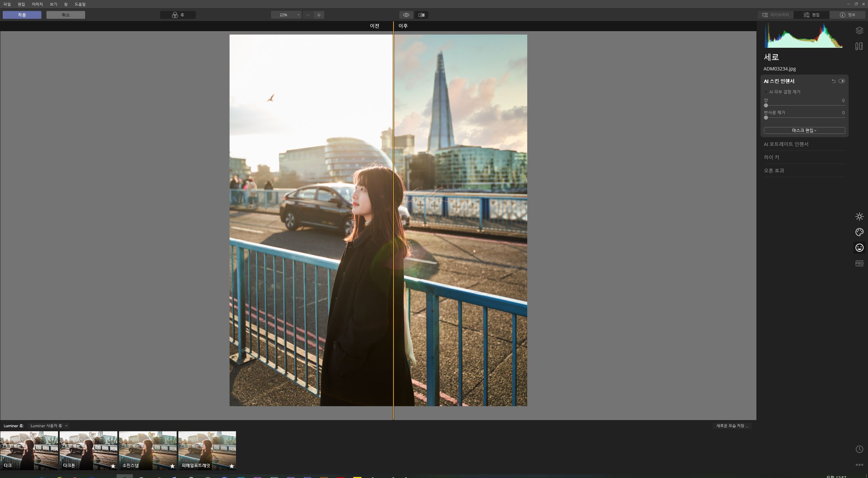The width and height of the screenshot is (868, 478).
Task: Click the Canvas tools icon
Action: (x=859, y=46)
